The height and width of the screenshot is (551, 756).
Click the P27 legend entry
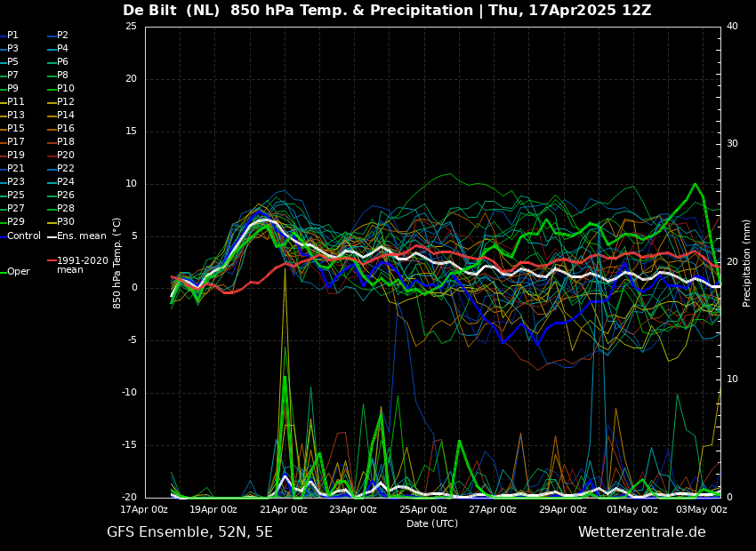(16, 209)
